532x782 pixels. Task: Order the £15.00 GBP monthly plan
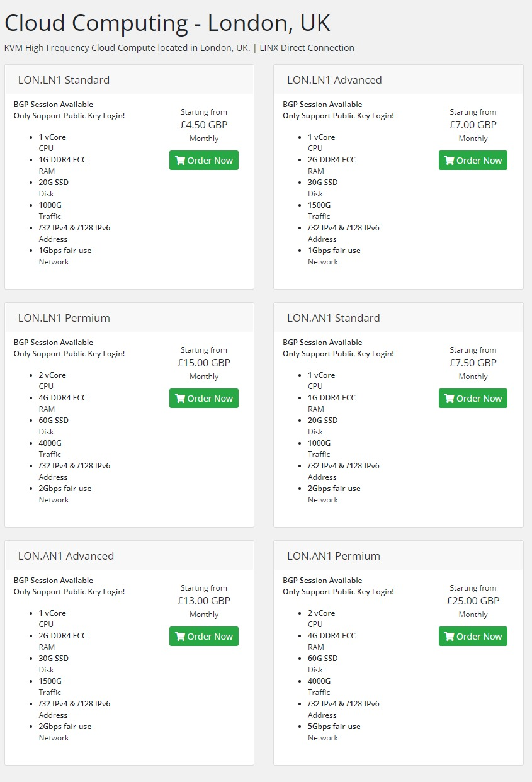(204, 399)
